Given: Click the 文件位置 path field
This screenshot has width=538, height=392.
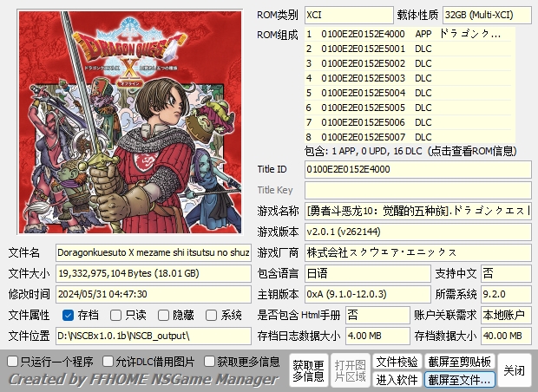Looking at the screenshot, I should point(154,336).
